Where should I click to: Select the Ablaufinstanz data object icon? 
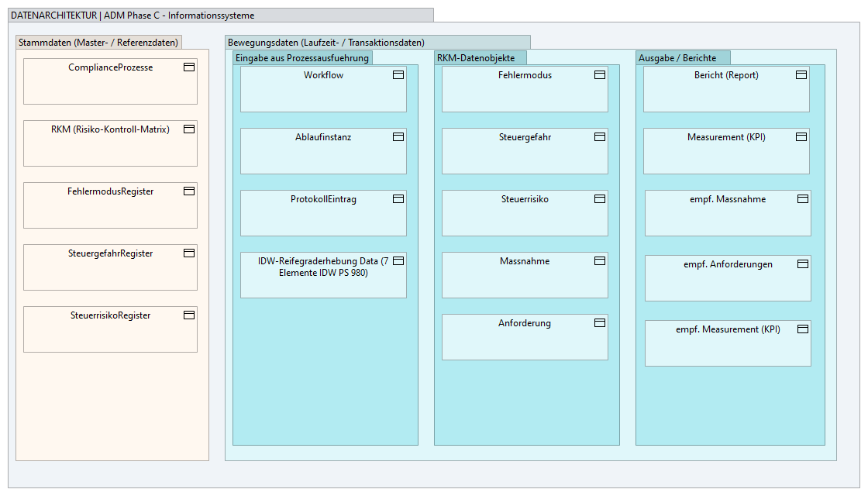398,136
